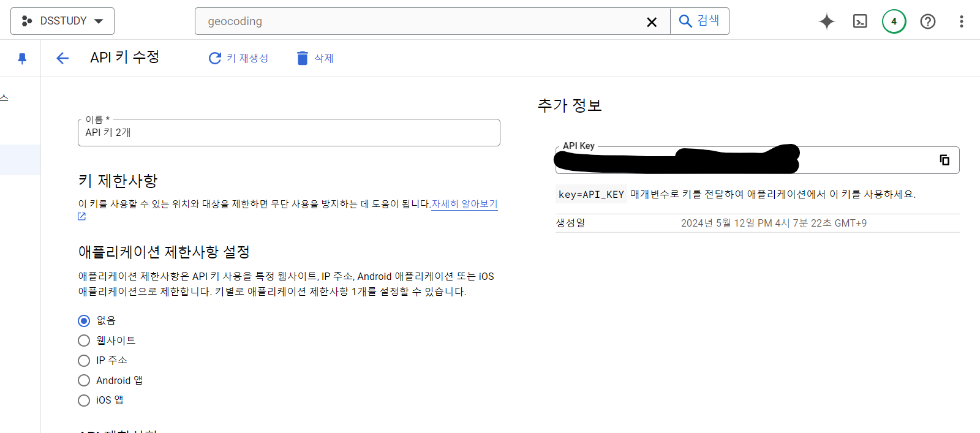980x433 pixels.
Task: Select the iOS 앱 radio button
Action: pos(84,401)
